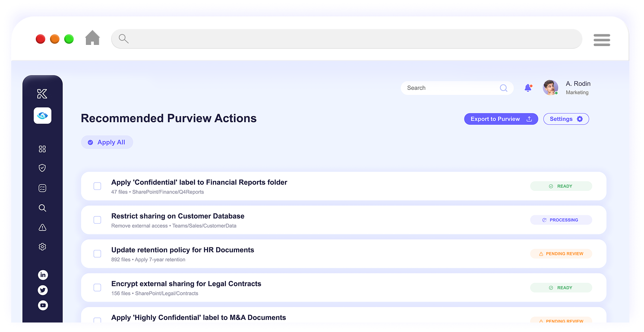Click the K logo in sidebar

[42, 94]
